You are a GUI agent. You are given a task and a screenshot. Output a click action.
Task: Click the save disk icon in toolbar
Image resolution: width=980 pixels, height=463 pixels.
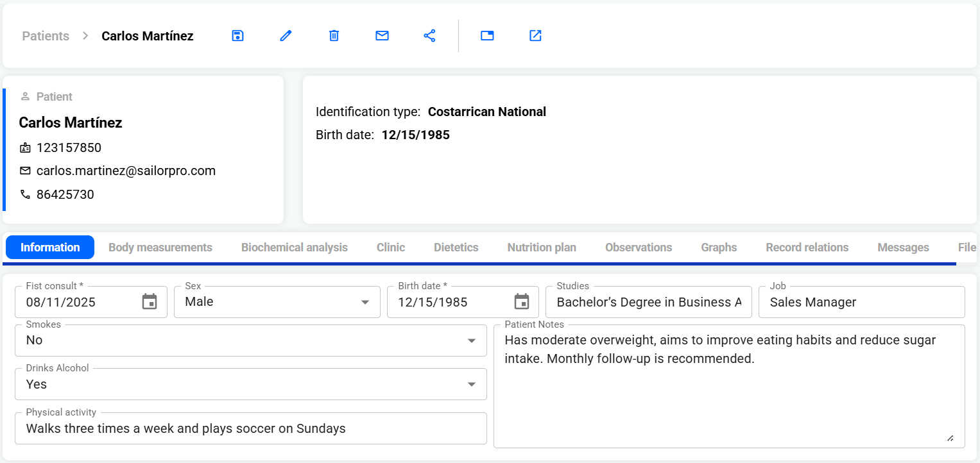pyautogui.click(x=237, y=36)
